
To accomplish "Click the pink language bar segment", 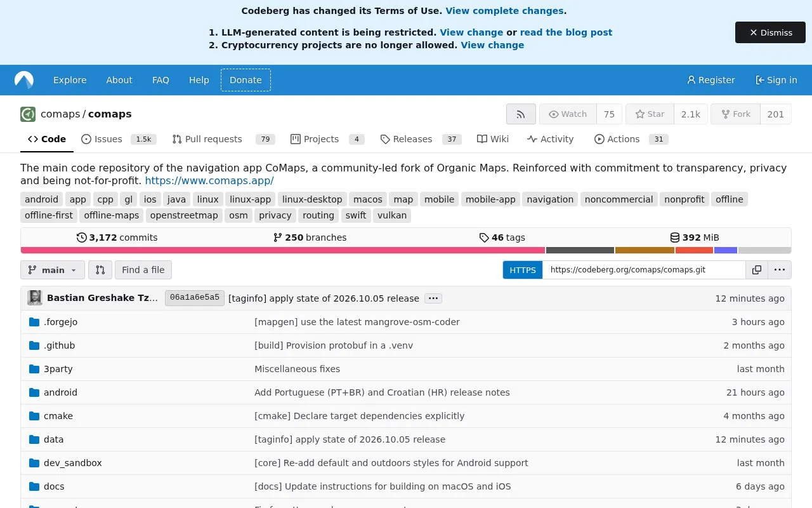I will click(x=283, y=250).
